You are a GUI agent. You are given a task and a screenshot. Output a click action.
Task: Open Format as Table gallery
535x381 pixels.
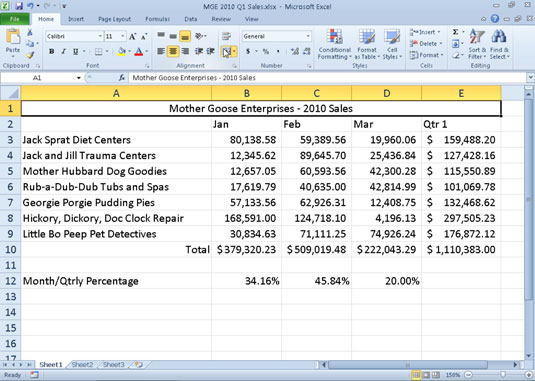pos(367,44)
